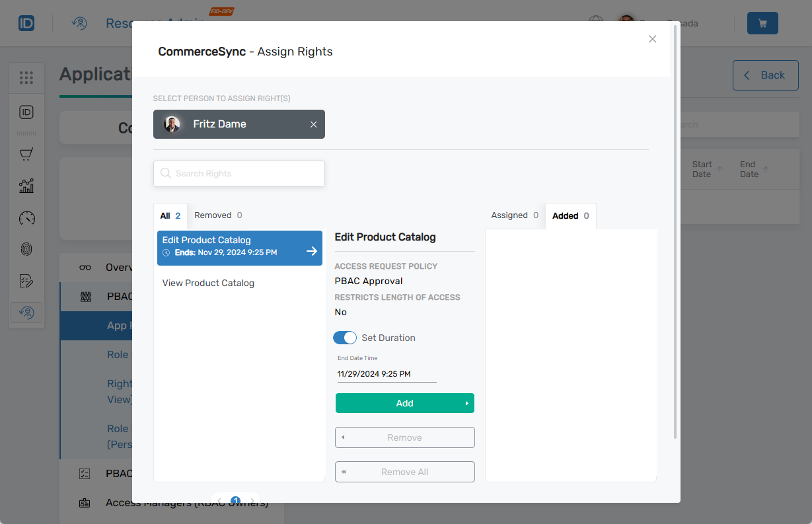Image resolution: width=812 pixels, height=524 pixels.
Task: Click the Search Rights magnifier icon
Action: pos(166,173)
